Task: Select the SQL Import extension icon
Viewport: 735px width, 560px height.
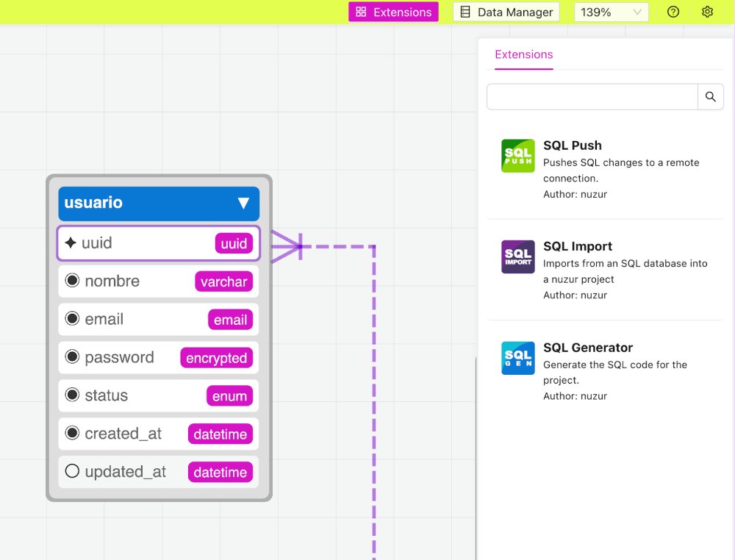Action: click(x=517, y=256)
